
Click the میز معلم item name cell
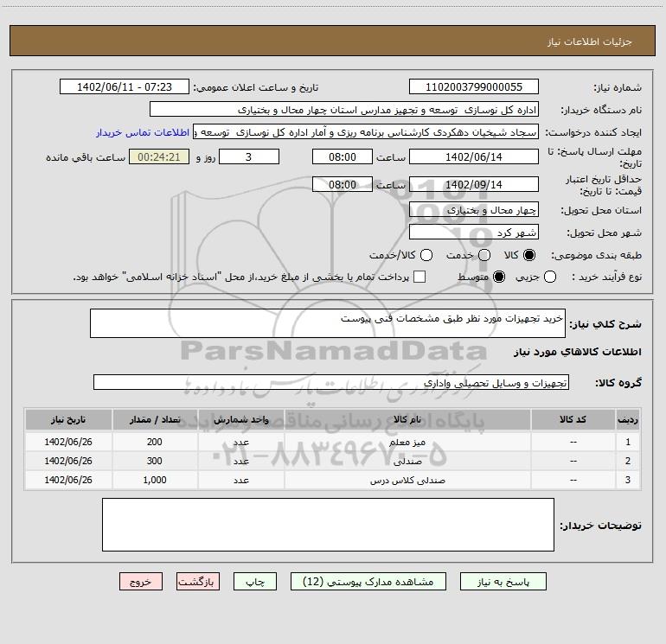(407, 442)
